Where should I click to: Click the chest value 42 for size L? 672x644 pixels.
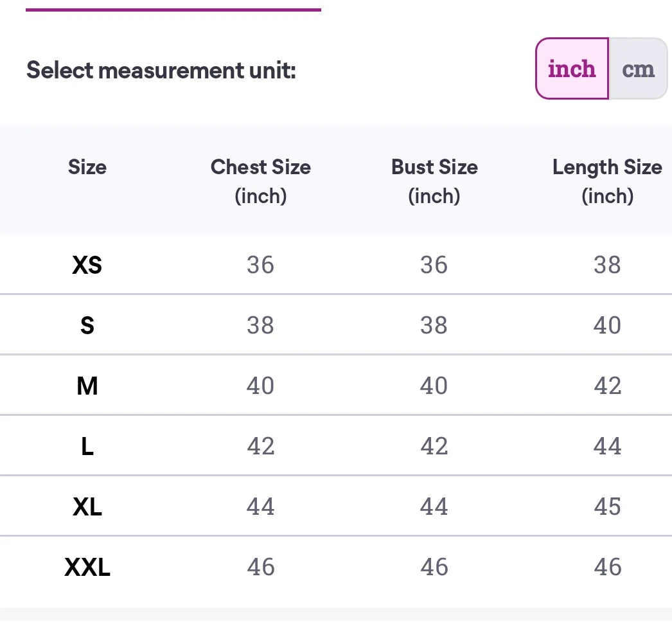(260, 445)
